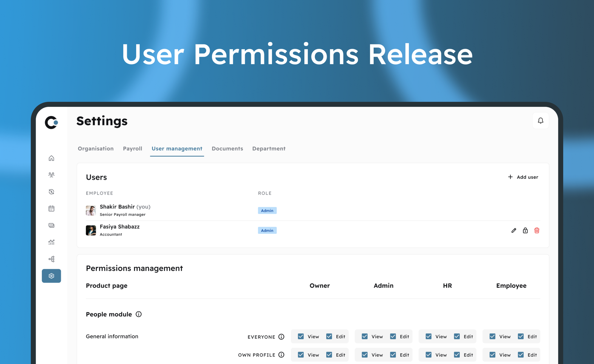
Task: Click the Admin role badge for Shakir Bashir
Action: (x=267, y=211)
